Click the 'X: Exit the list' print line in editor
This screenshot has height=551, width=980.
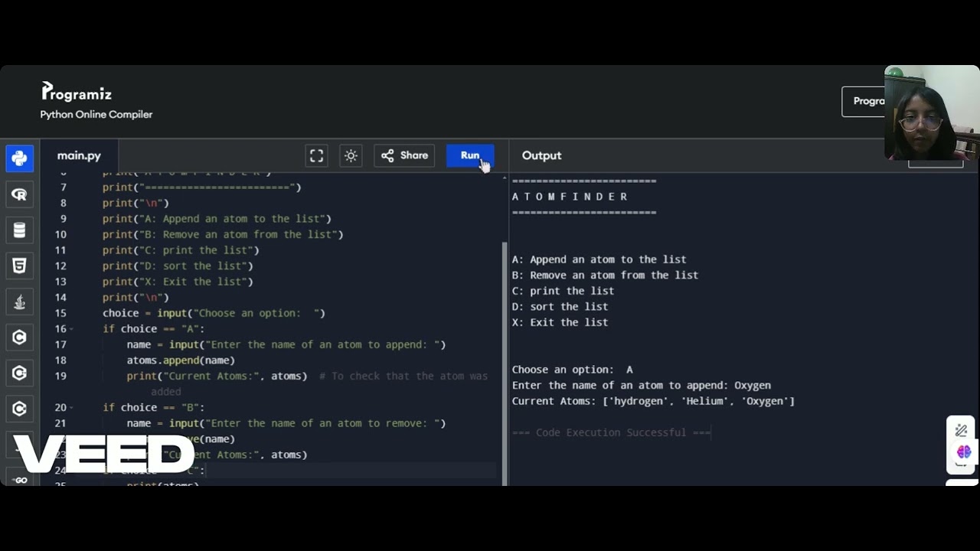click(178, 282)
